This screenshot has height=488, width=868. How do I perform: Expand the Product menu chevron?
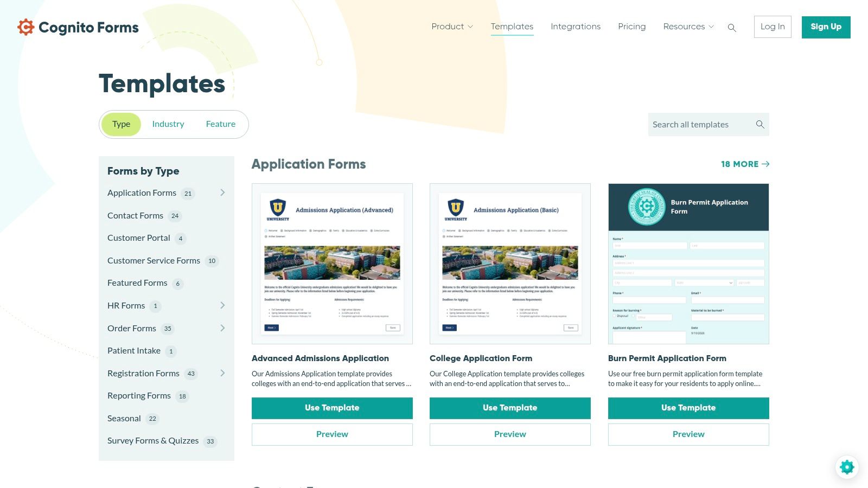point(470,27)
